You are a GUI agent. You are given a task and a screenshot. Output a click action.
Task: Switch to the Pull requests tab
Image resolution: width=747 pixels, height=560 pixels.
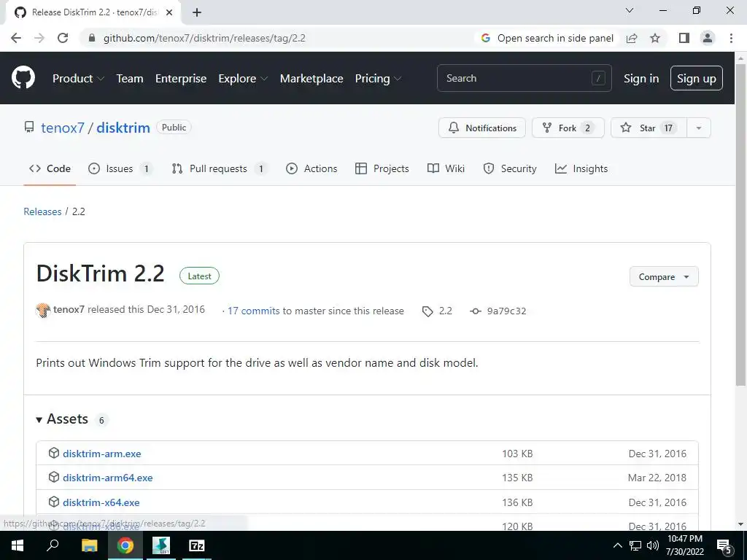[219, 168]
